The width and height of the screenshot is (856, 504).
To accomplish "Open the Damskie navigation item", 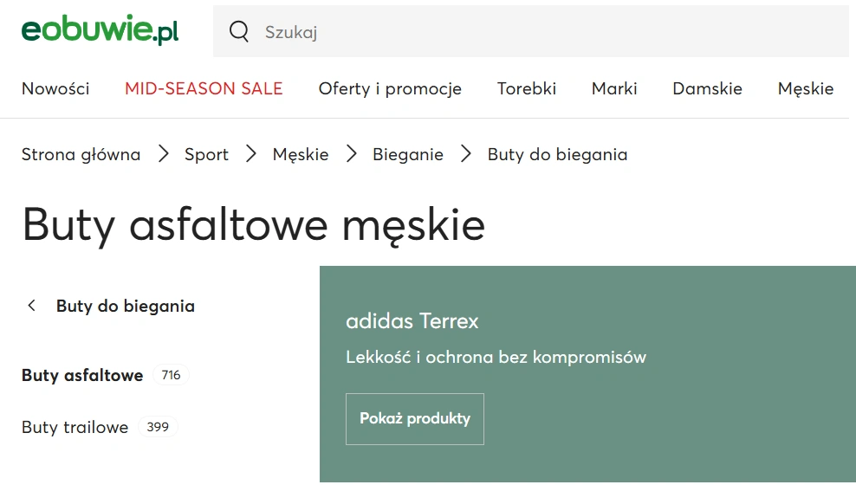I will click(707, 88).
